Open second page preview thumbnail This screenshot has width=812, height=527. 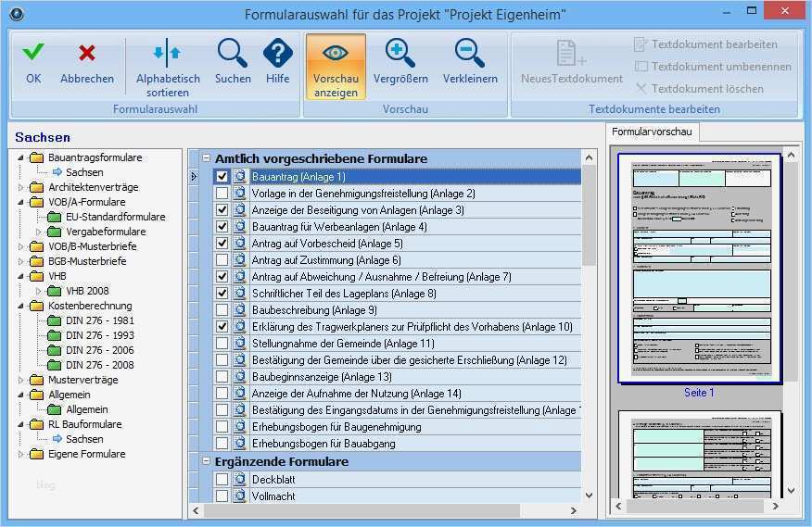pyautogui.click(x=700, y=454)
